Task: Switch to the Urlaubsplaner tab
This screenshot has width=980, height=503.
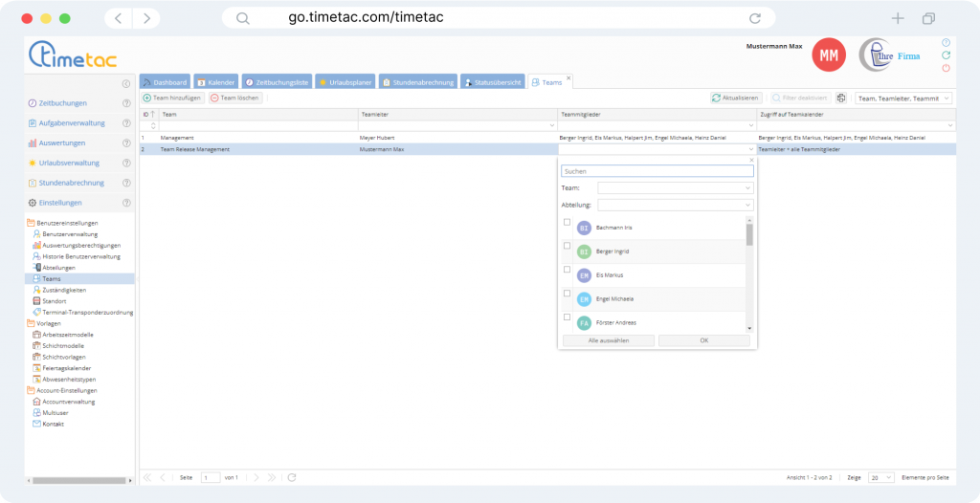Action: pos(345,83)
